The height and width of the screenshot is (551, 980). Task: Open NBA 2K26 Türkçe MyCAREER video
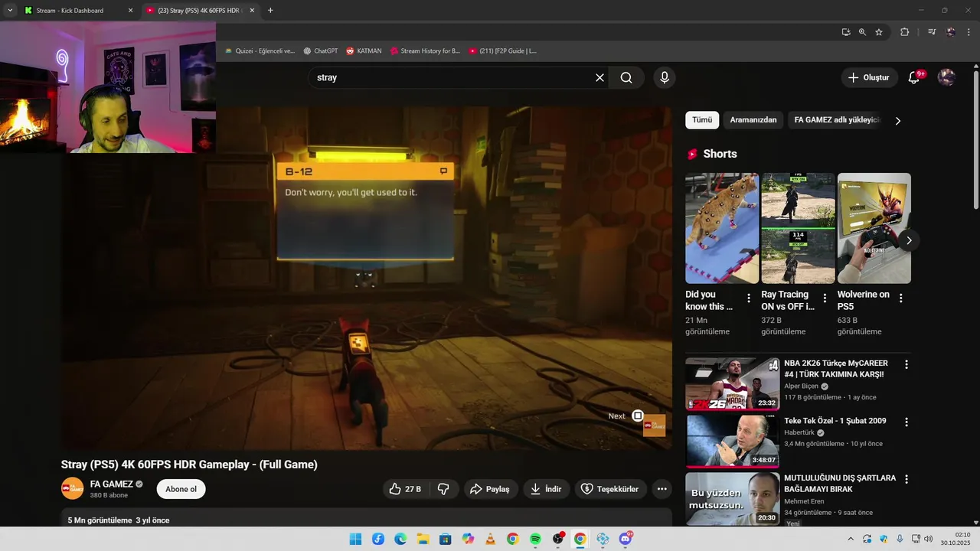click(732, 383)
